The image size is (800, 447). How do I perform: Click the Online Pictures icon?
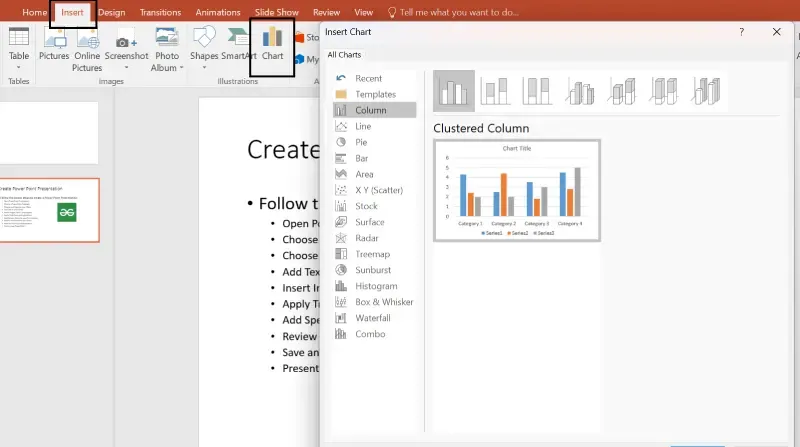pyautogui.click(x=87, y=50)
